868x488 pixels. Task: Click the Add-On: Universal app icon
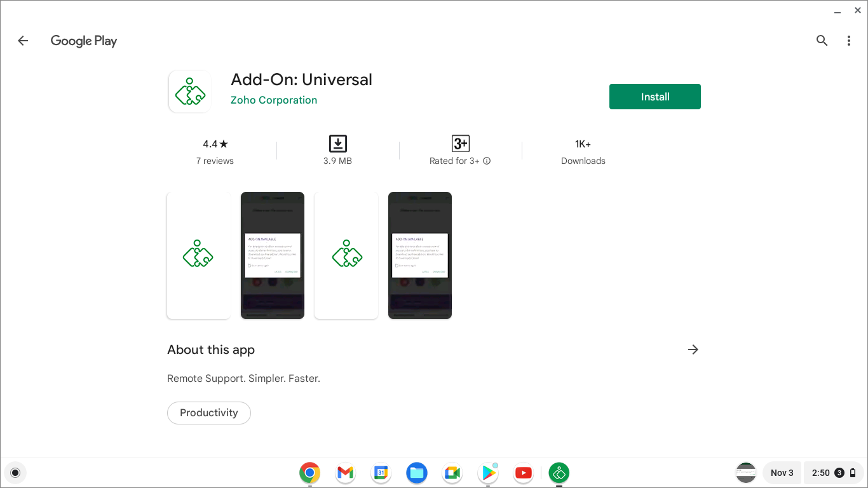(189, 91)
